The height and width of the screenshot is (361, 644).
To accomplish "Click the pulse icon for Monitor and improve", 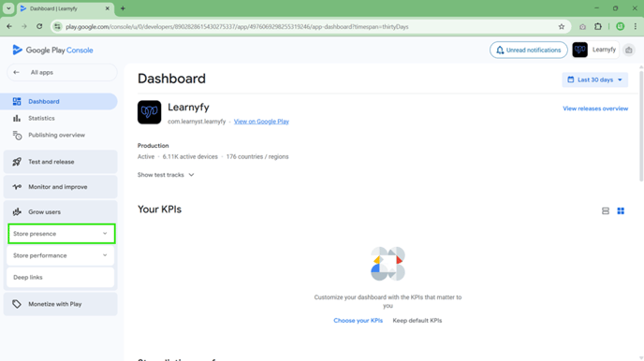I will point(17,187).
